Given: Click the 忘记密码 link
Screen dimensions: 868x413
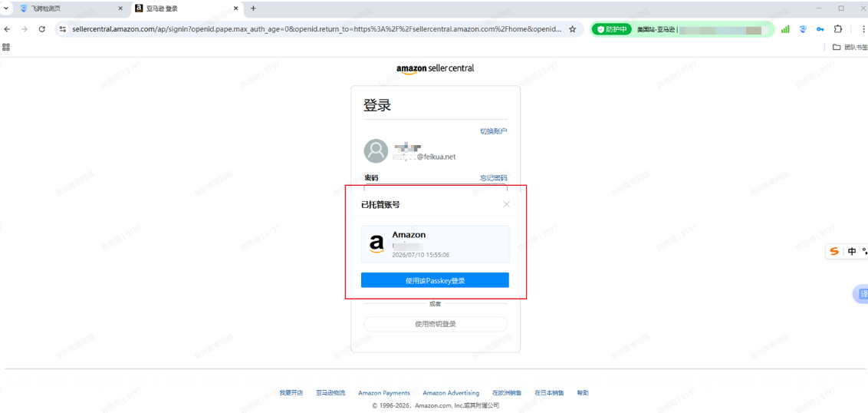Looking at the screenshot, I should coord(493,178).
